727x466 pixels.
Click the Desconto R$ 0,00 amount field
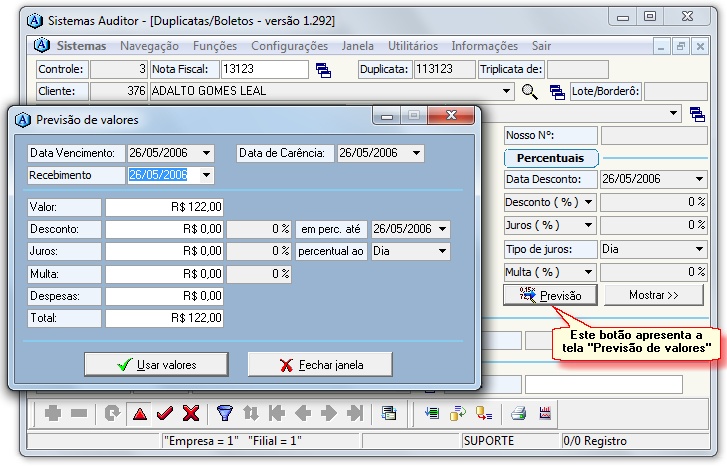tap(165, 229)
